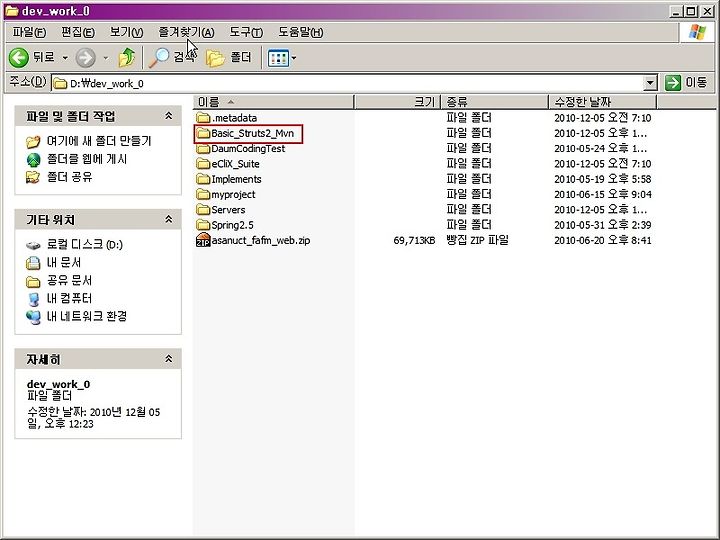Click the DaumCodingTest folder icon
Screen dimensions: 720x540
tap(202, 149)
